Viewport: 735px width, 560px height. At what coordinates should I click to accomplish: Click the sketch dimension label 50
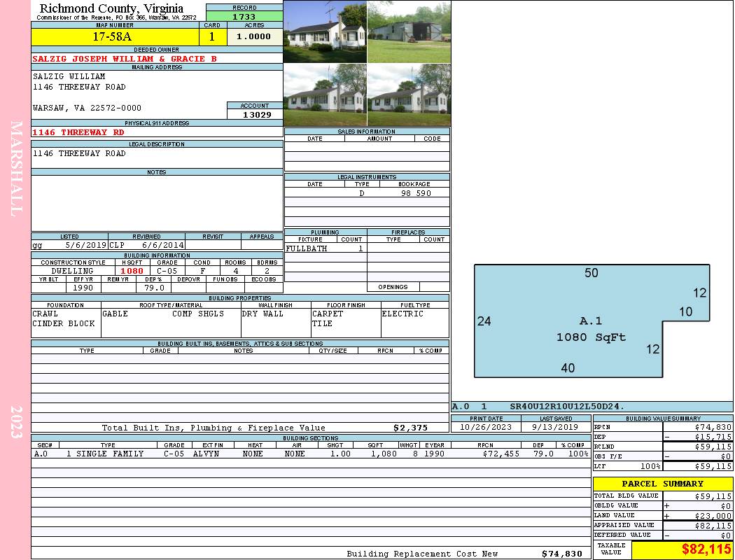click(591, 273)
